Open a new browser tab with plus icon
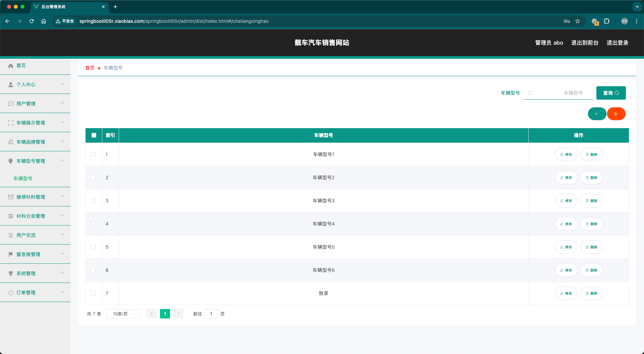Image resolution: width=644 pixels, height=354 pixels. 115,7
